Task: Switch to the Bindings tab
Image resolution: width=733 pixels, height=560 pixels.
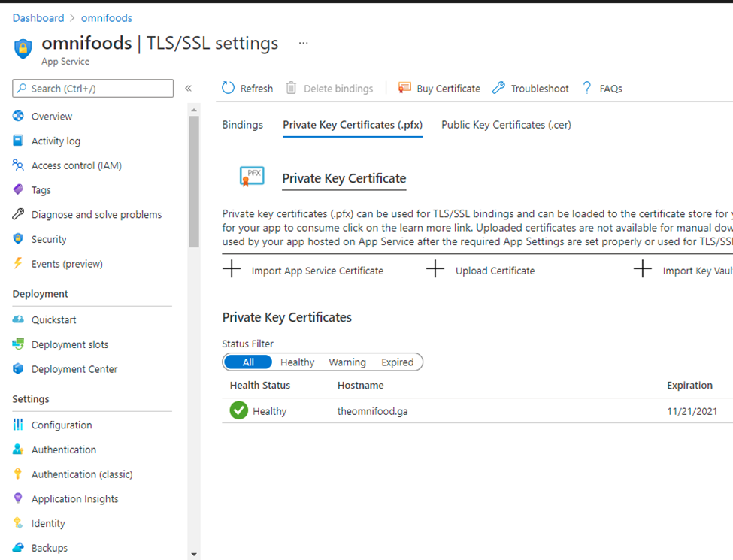Action: [243, 125]
